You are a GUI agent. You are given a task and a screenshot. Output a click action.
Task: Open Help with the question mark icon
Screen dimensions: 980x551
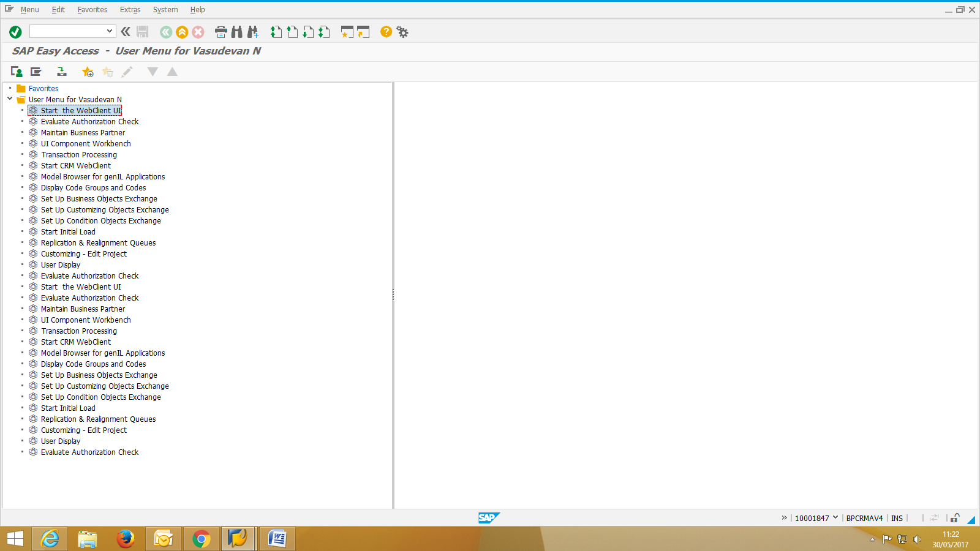coord(386,31)
